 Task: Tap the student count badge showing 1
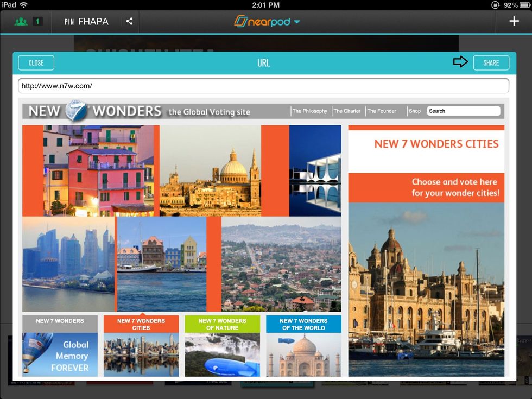click(x=37, y=22)
